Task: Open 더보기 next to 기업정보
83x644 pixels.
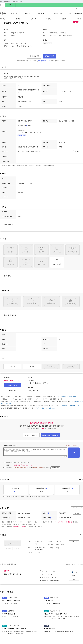Action: tap(80, 535)
